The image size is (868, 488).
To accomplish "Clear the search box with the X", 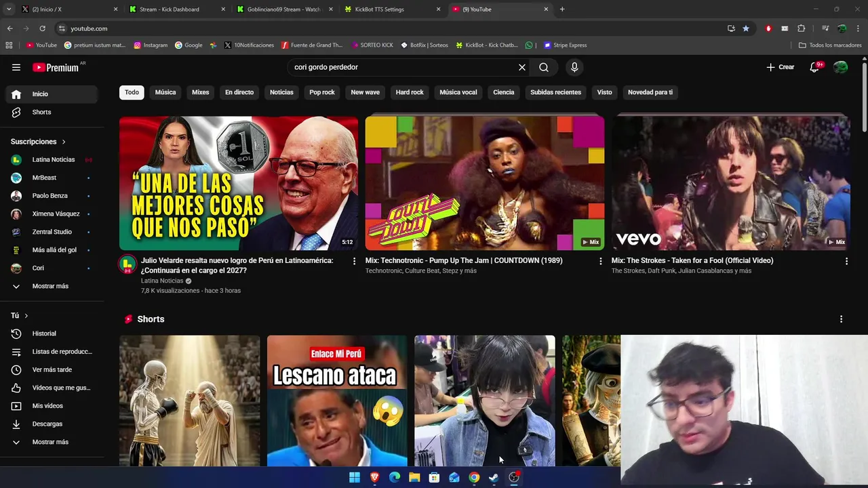I will (522, 67).
